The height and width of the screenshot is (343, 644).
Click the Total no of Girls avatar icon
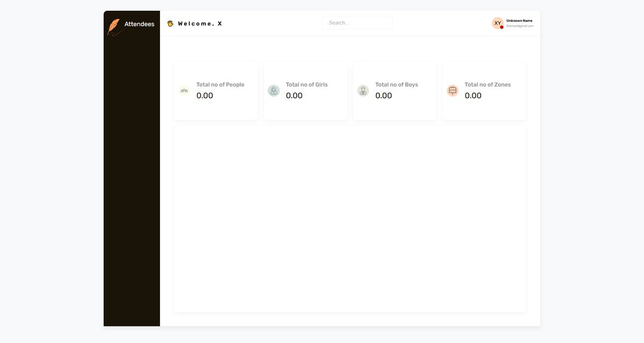pos(274,91)
